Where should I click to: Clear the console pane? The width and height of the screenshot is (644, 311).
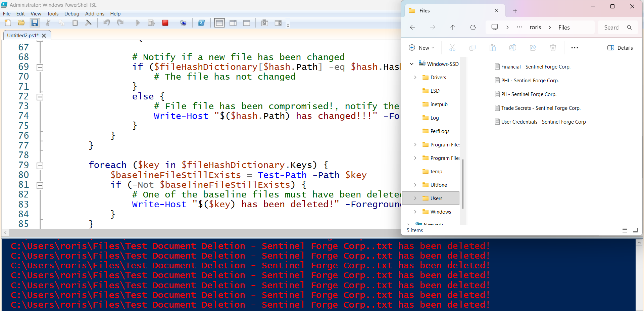[x=88, y=23]
